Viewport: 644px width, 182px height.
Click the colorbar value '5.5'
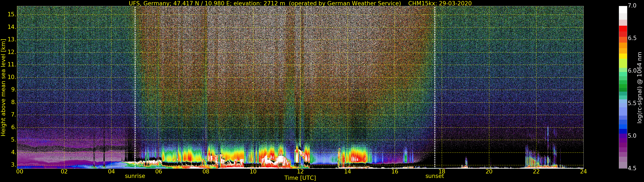tap(632, 103)
